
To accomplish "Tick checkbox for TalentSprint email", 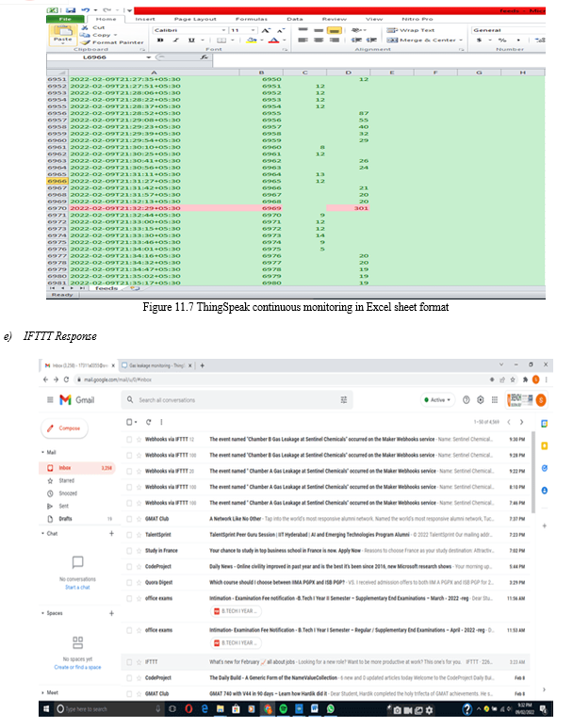I will tap(129, 535).
